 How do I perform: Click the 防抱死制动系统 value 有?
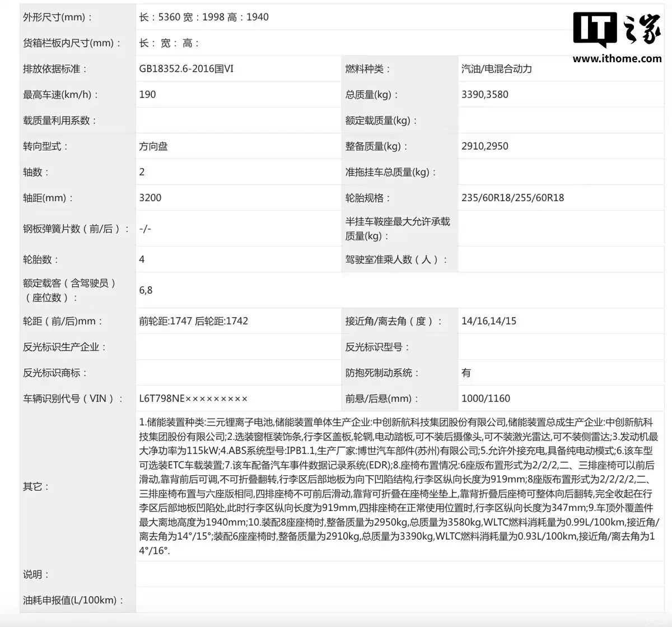point(466,373)
